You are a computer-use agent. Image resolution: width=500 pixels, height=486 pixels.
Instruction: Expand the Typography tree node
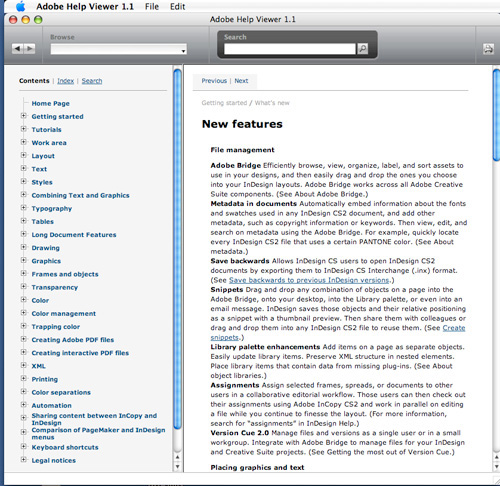click(x=23, y=208)
